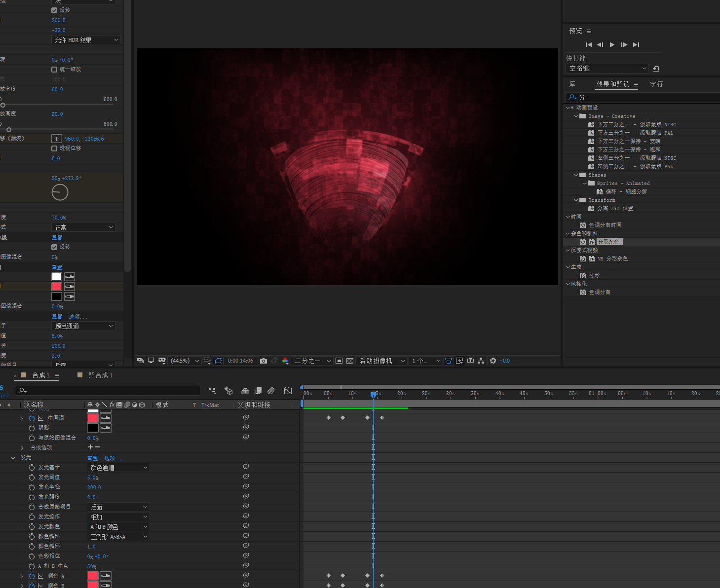Click the play button in the preview panel
The image size is (720, 588).
pos(612,44)
